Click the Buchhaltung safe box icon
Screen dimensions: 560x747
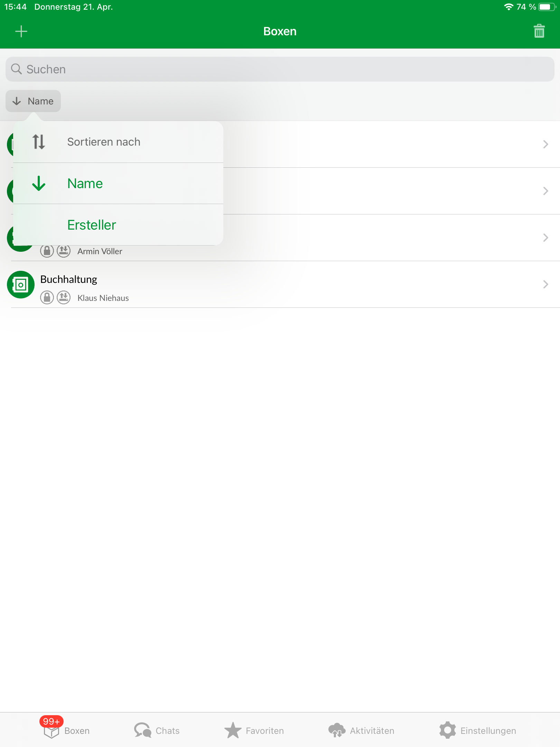pyautogui.click(x=21, y=285)
